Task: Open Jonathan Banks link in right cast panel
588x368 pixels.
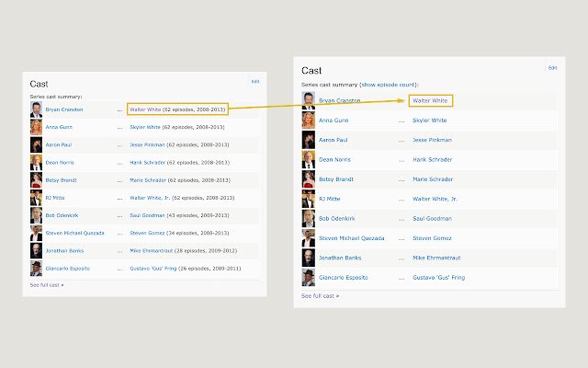Action: [x=340, y=258]
